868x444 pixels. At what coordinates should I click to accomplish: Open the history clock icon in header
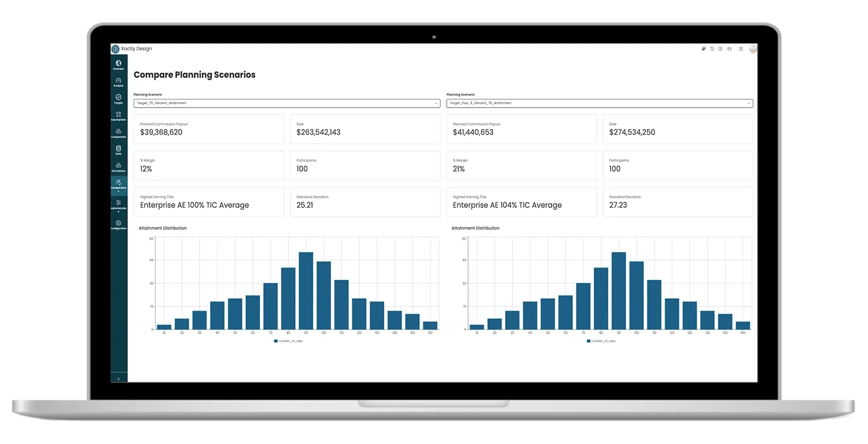click(x=712, y=49)
